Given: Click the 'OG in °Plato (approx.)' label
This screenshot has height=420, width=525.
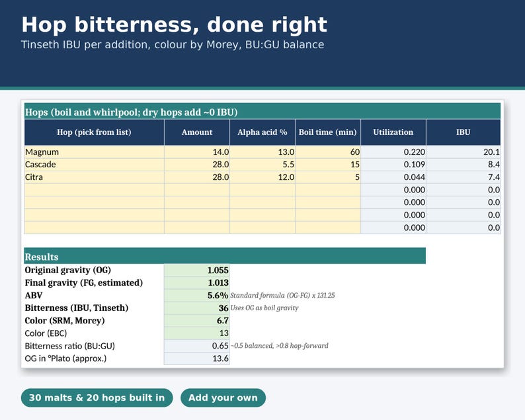Looking at the screenshot, I should [x=65, y=358].
